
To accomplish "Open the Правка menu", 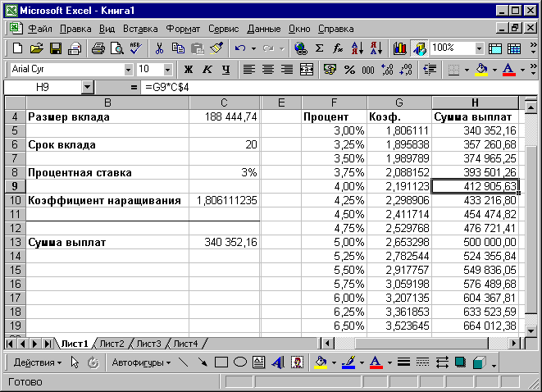I will coord(75,29).
